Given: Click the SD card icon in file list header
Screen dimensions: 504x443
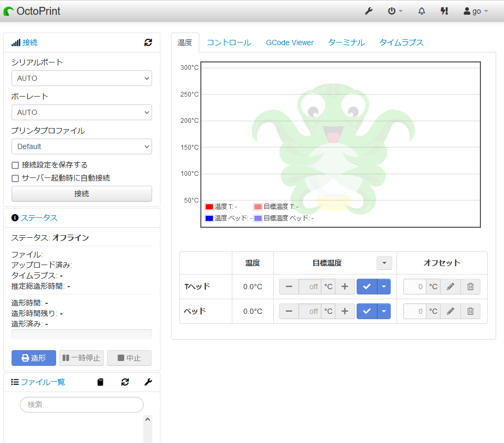Looking at the screenshot, I should tap(100, 382).
